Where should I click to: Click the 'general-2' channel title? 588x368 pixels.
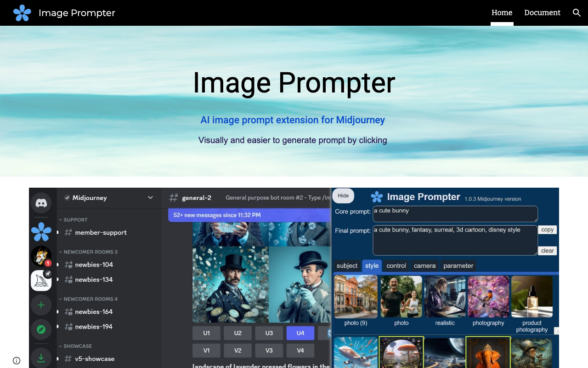pos(197,198)
